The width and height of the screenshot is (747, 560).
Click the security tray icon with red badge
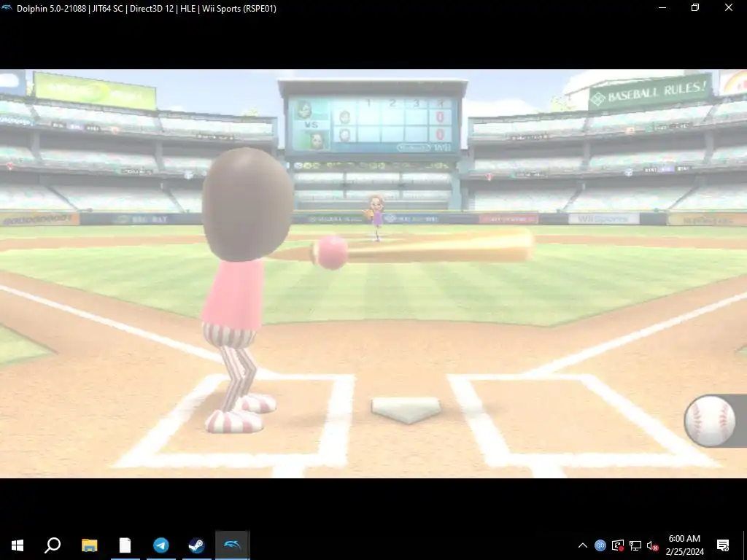point(618,545)
